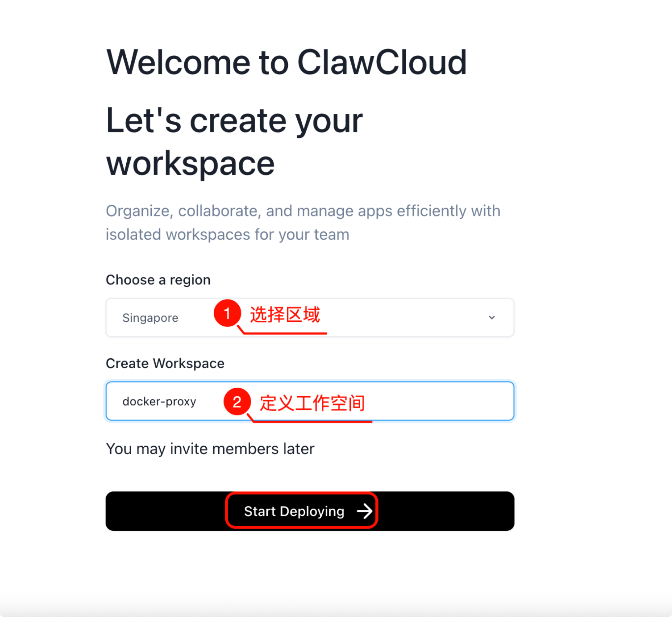Click the red 定义工作空间 annotation text
Screen dimensions: 672x617
coord(312,403)
